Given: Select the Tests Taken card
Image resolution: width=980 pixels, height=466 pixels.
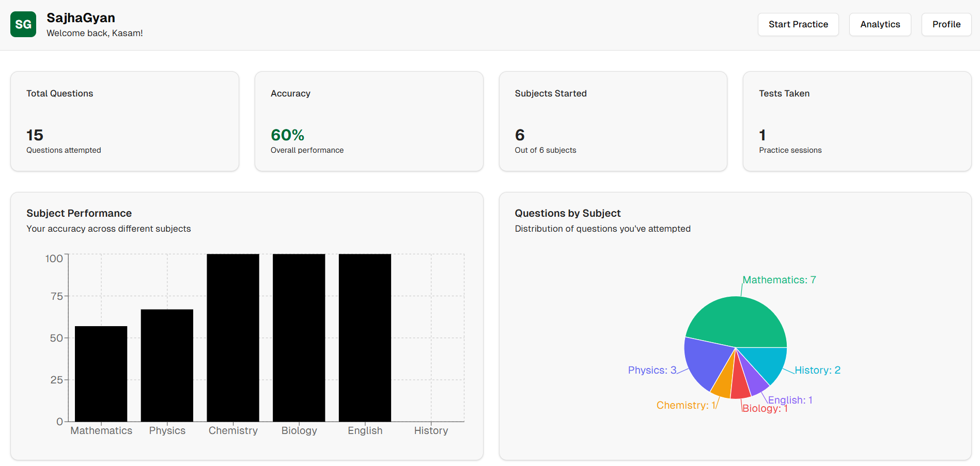Looking at the screenshot, I should click(857, 121).
